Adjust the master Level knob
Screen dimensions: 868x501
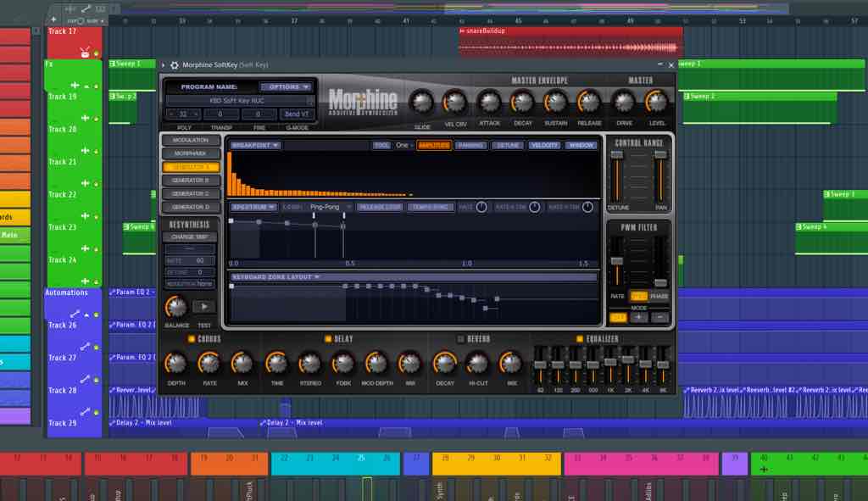[657, 103]
